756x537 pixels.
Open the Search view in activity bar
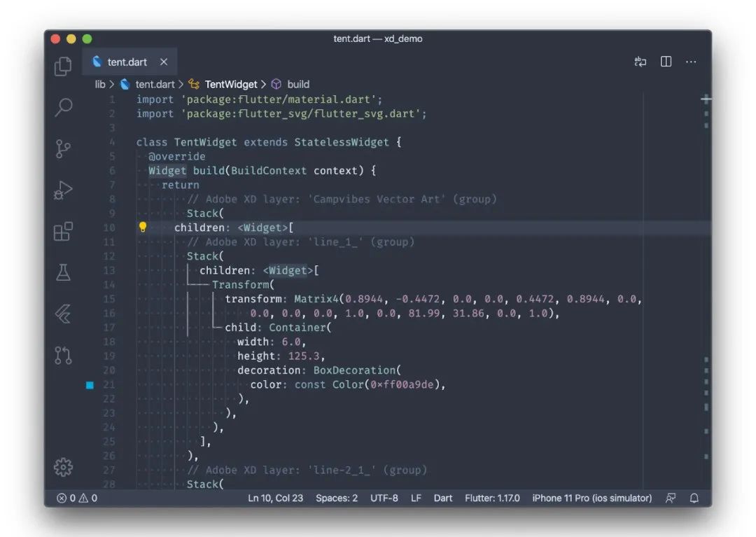(63, 107)
